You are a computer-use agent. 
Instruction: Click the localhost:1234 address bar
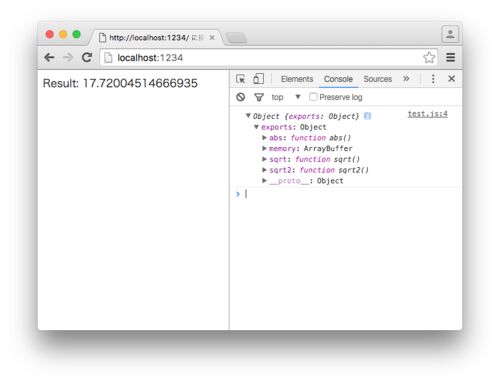pyautogui.click(x=268, y=58)
